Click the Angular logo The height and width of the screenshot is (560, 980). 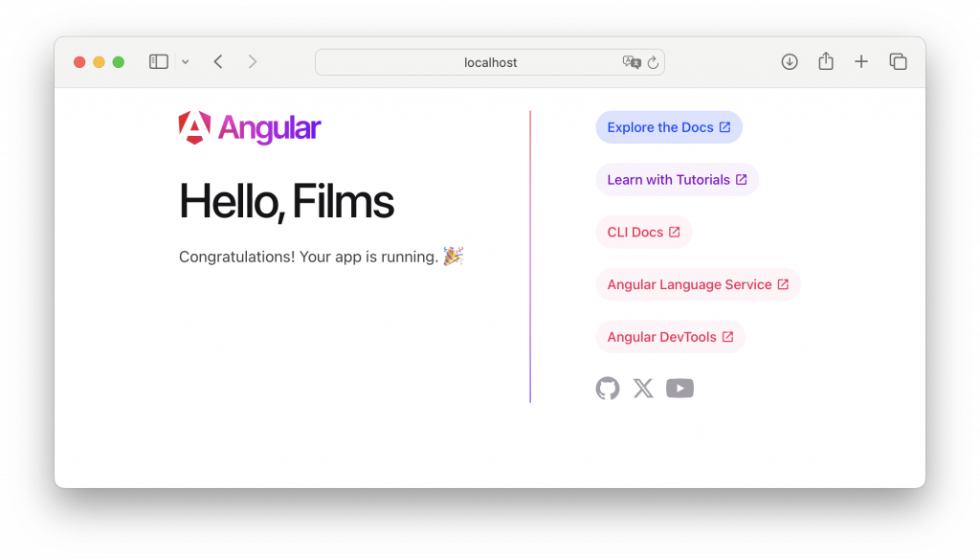tap(250, 128)
